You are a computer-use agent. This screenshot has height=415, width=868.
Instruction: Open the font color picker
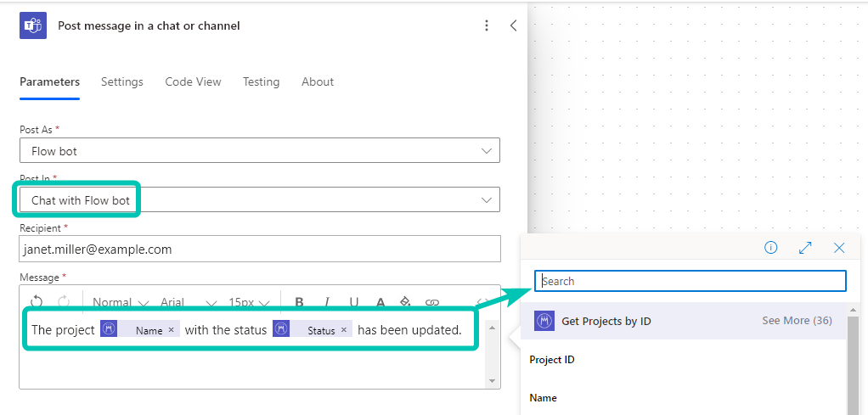click(380, 302)
